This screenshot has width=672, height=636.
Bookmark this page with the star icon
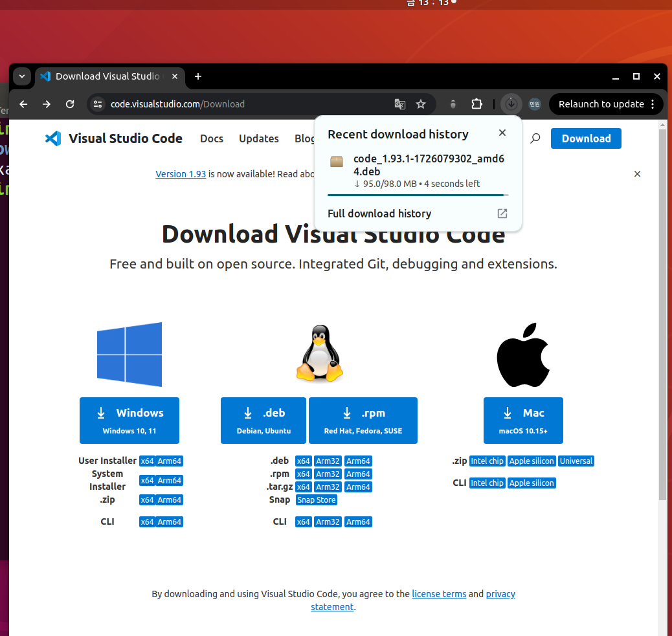[421, 104]
